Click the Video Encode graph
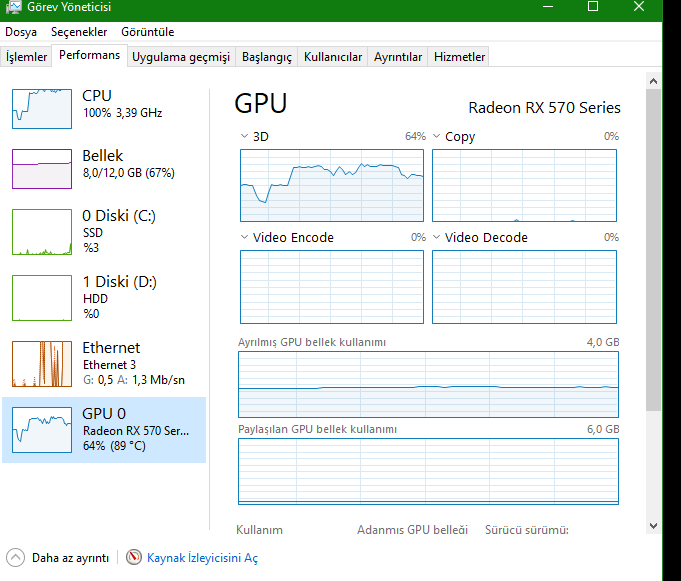The image size is (681, 581). 332,287
